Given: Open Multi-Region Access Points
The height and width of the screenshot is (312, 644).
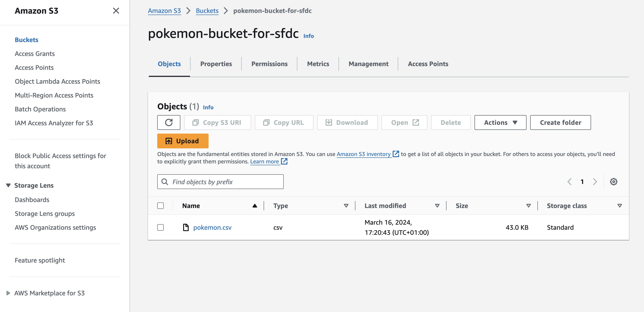Looking at the screenshot, I should pyautogui.click(x=54, y=95).
